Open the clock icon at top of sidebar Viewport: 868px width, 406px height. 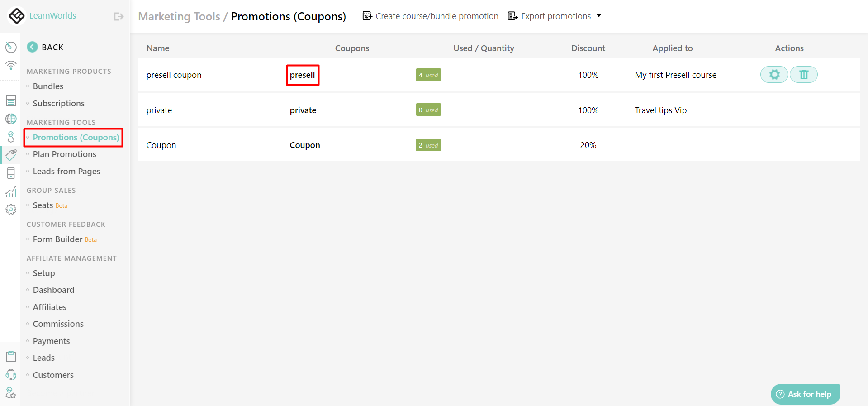coord(11,47)
